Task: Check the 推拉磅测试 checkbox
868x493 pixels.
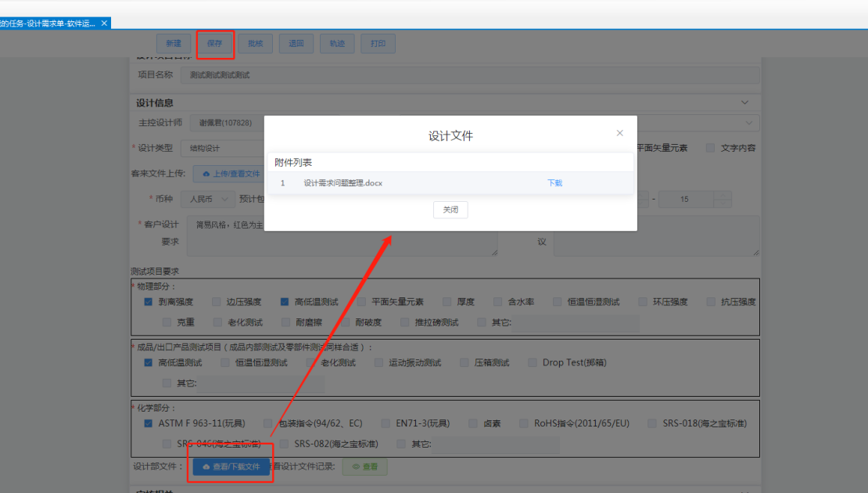Action: click(405, 322)
